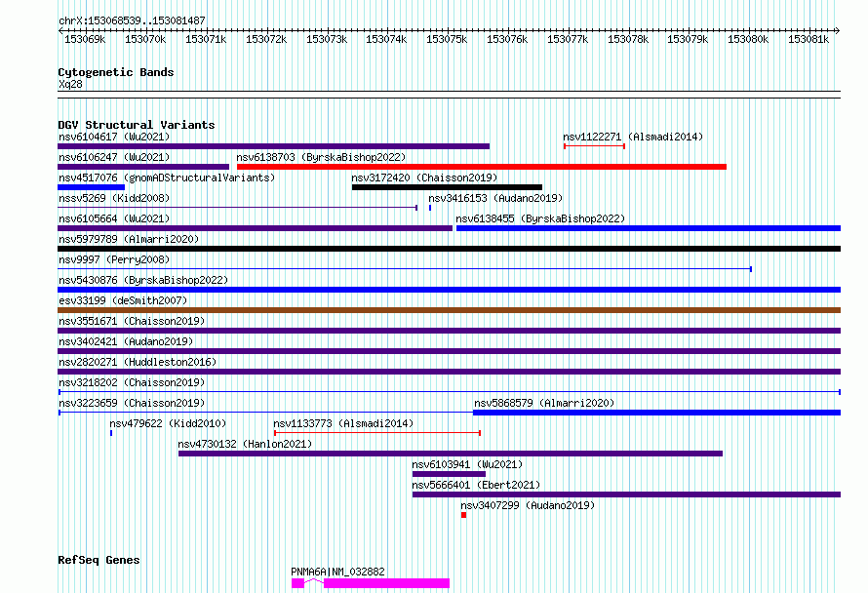Select the blue nsv5868579 variant bar
Image resolution: width=868 pixels, height=593 pixels.
coord(657,413)
